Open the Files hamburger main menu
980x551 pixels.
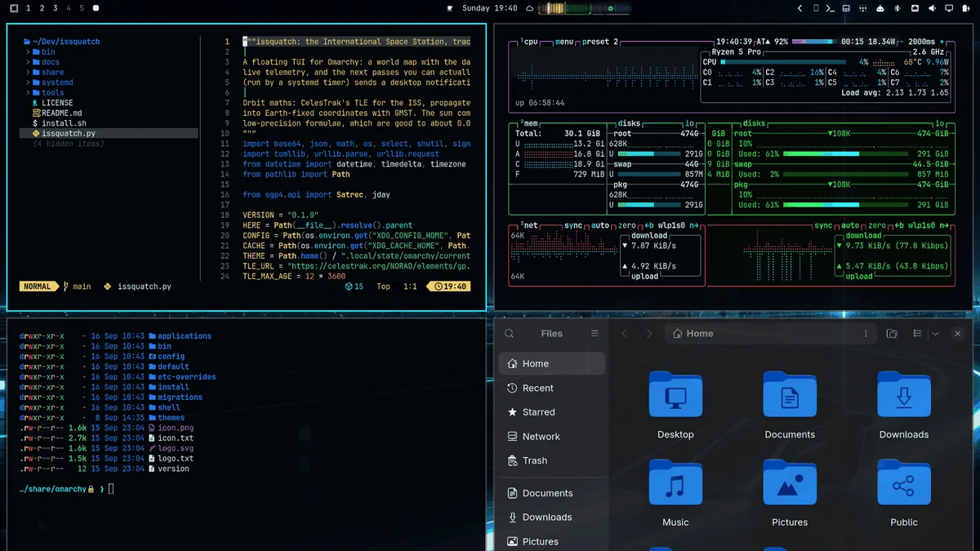click(x=595, y=333)
